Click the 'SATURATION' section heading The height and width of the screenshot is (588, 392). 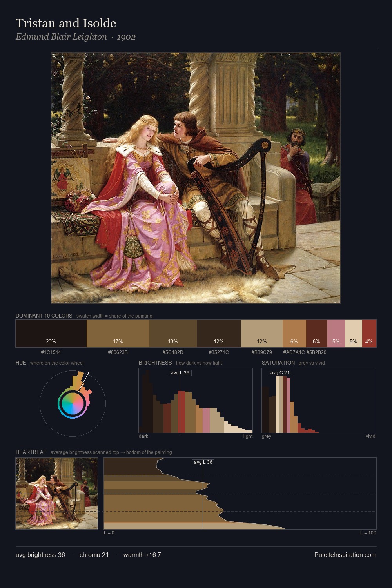[278, 363]
